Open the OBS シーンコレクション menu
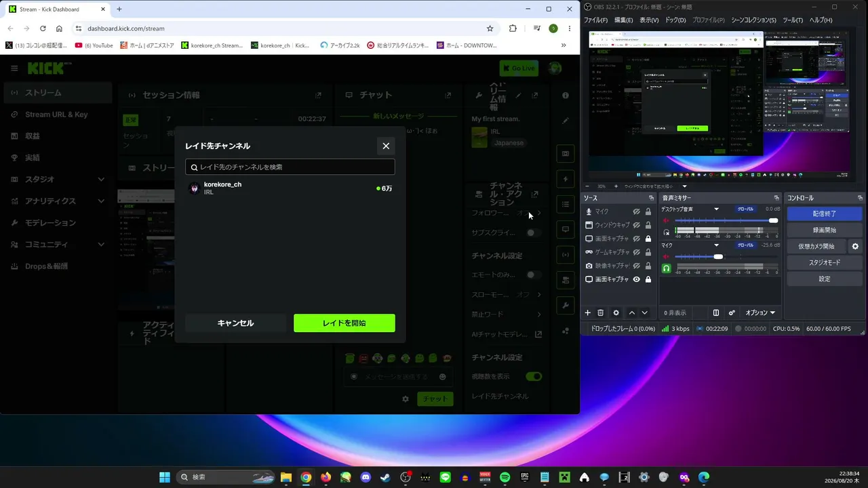This screenshot has width=868, height=488. click(753, 20)
